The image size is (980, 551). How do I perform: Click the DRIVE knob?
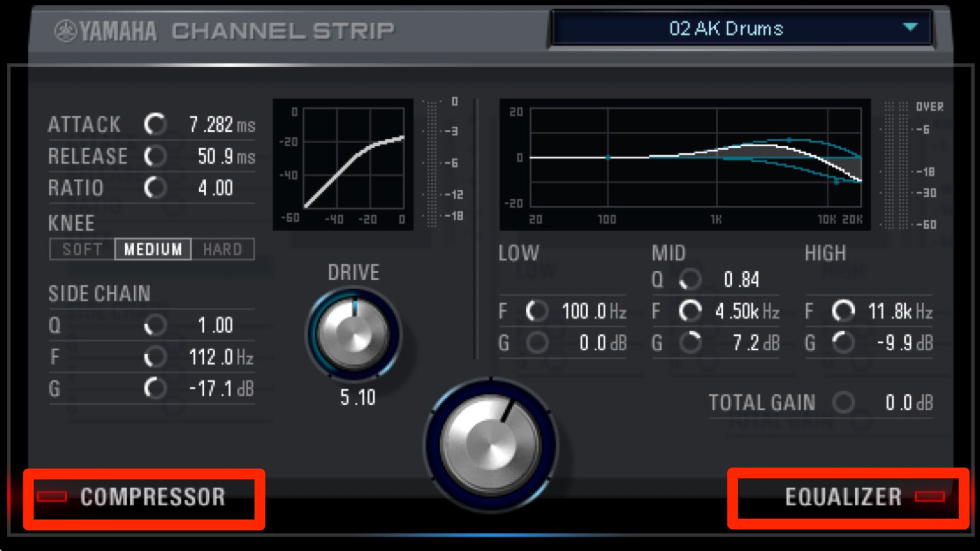pos(354,334)
